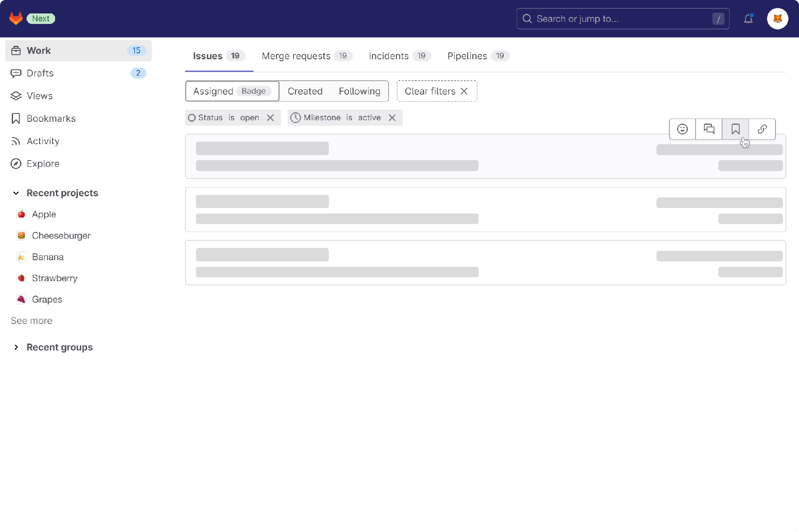
Task: Click the Clear filters button
Action: pos(437,91)
